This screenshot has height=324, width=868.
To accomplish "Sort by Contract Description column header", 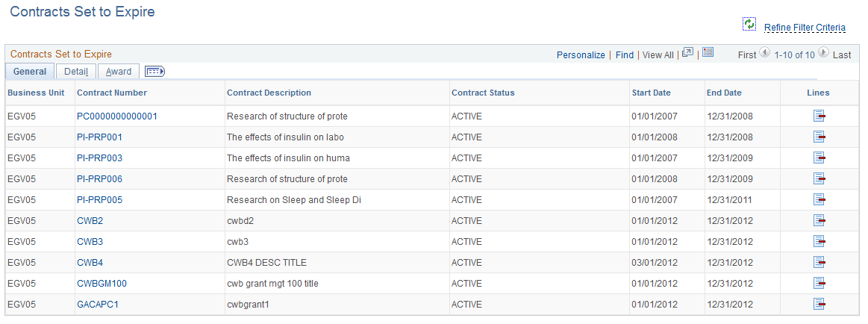I will (269, 93).
